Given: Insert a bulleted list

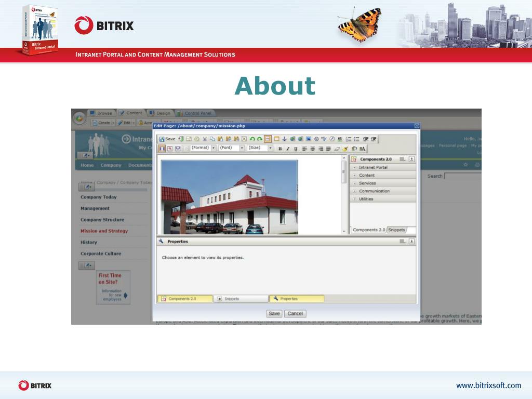Looking at the screenshot, I should 356,139.
